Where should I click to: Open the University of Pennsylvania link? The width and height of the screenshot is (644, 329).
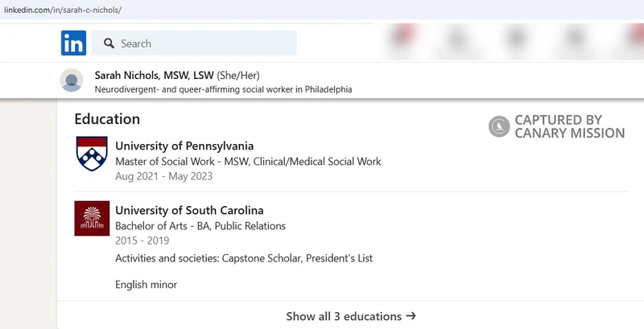pyautogui.click(x=184, y=146)
